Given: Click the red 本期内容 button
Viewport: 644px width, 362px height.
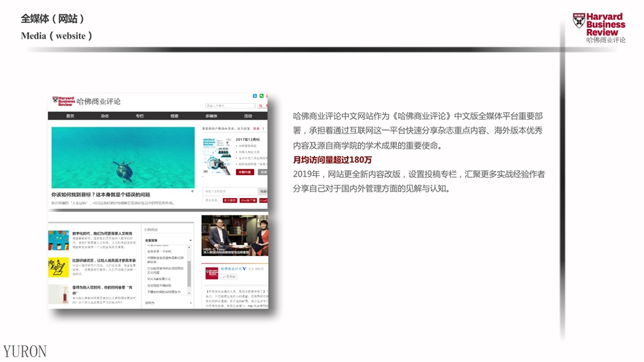Looking at the screenshot, I should tap(244, 172).
